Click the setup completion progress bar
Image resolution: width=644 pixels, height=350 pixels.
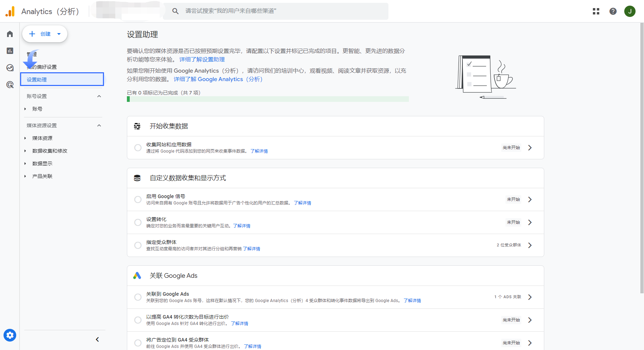pyautogui.click(x=268, y=99)
